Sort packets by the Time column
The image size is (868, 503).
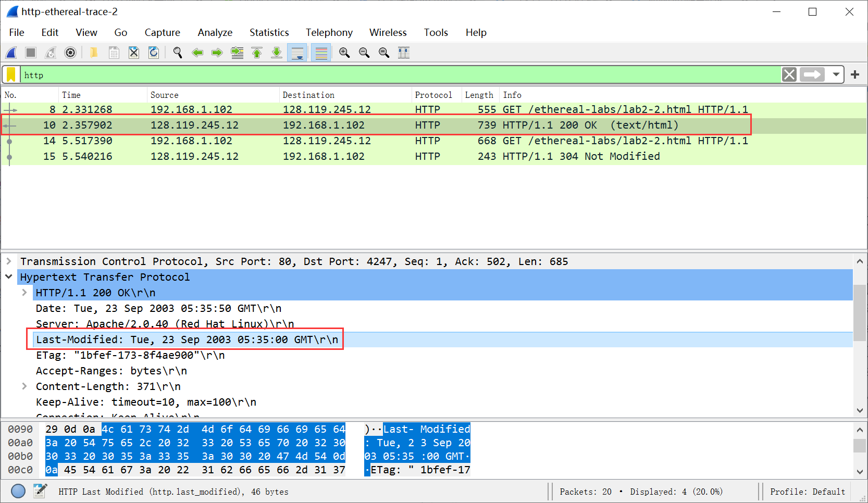click(103, 95)
